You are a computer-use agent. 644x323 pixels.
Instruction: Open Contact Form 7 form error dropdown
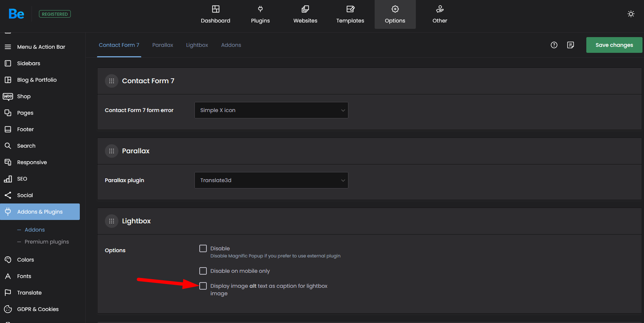tap(271, 110)
